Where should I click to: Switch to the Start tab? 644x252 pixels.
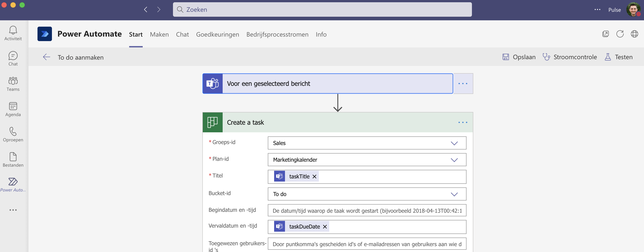tap(136, 35)
